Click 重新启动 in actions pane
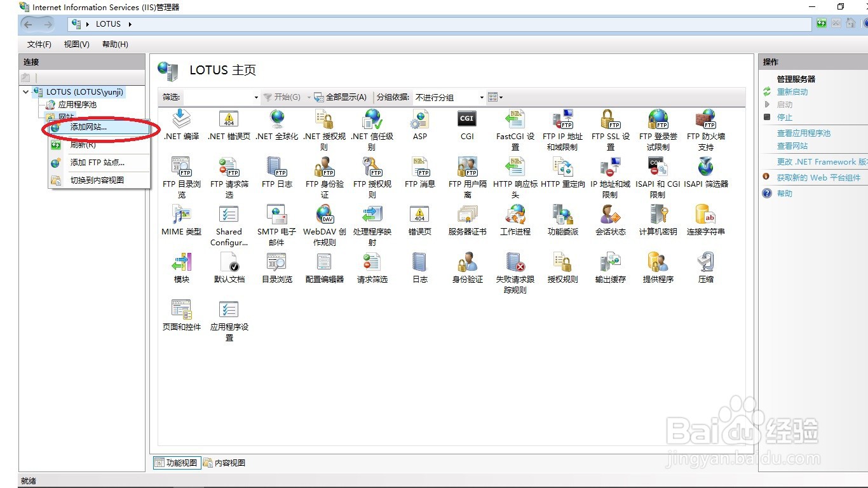 click(792, 92)
